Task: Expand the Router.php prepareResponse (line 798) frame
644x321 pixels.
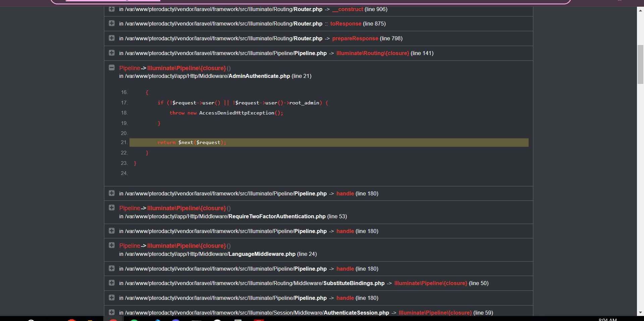Action: [112, 38]
